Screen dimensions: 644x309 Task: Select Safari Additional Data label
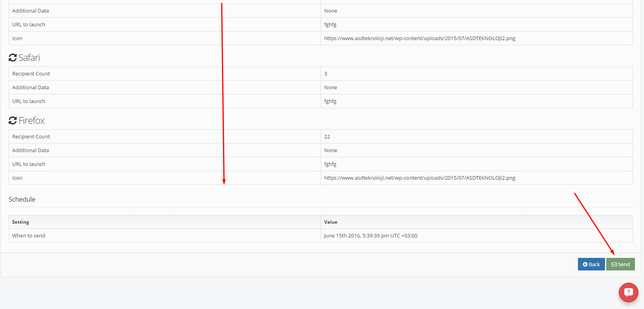(31, 87)
